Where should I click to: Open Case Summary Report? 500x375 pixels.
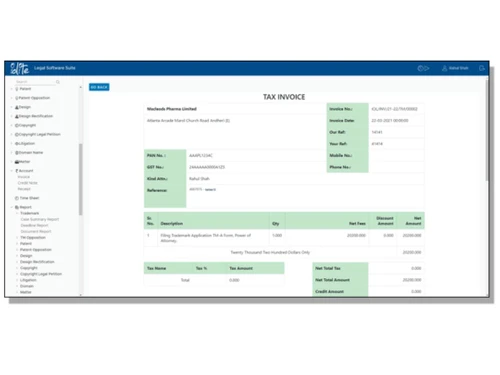click(40, 219)
